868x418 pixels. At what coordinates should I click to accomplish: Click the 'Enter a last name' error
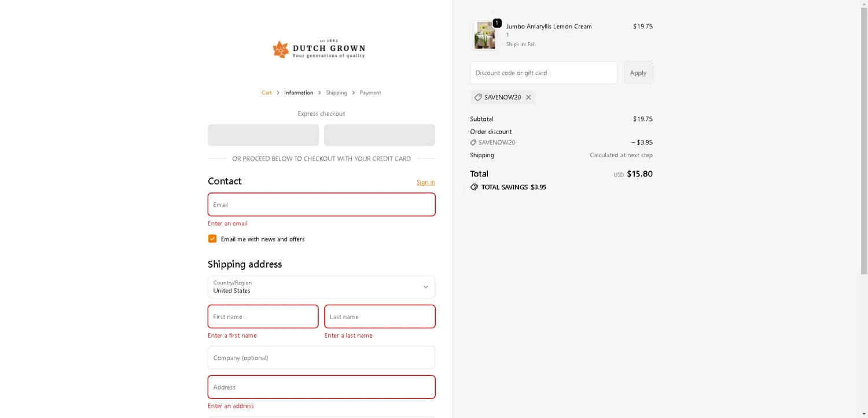click(x=348, y=335)
